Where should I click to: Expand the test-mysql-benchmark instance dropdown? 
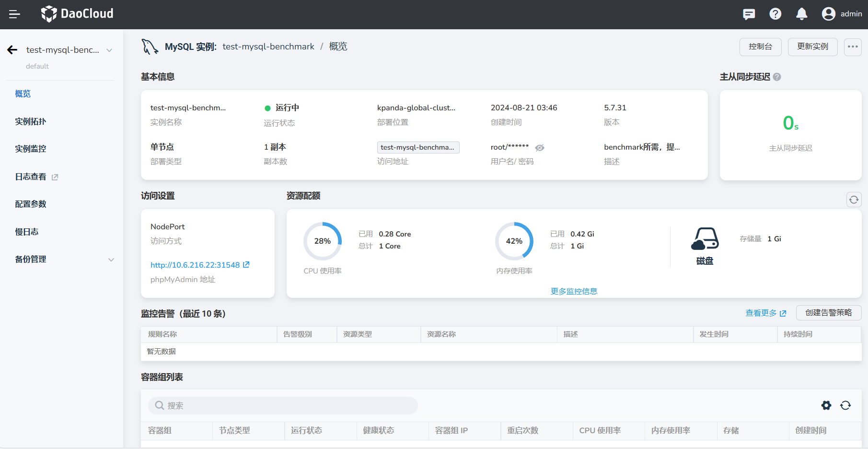point(109,50)
